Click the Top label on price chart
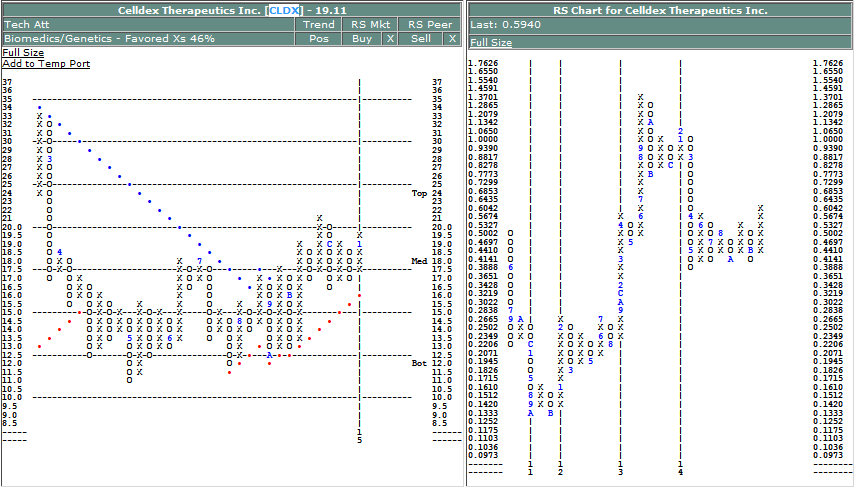Viewport: 856px width, 488px height. click(419, 193)
